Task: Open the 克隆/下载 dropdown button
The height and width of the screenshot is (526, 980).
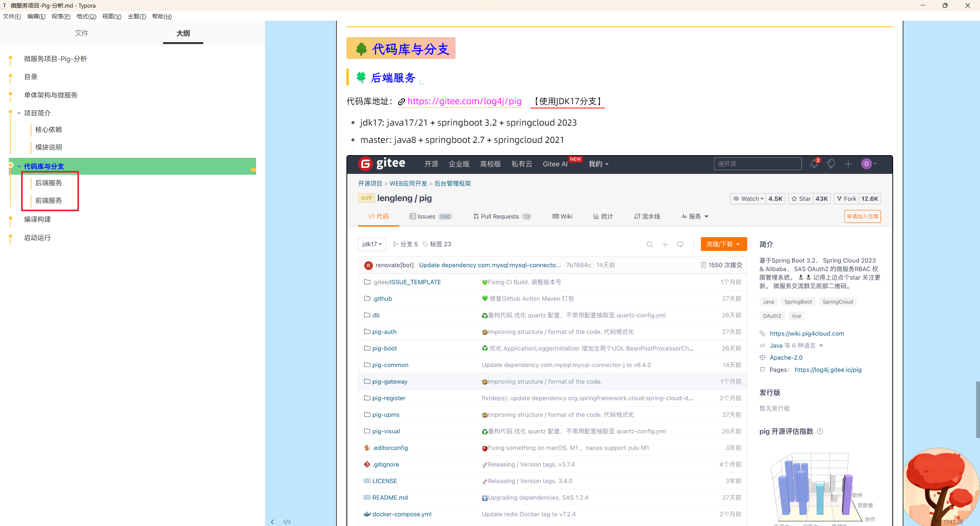Action: [x=724, y=244]
